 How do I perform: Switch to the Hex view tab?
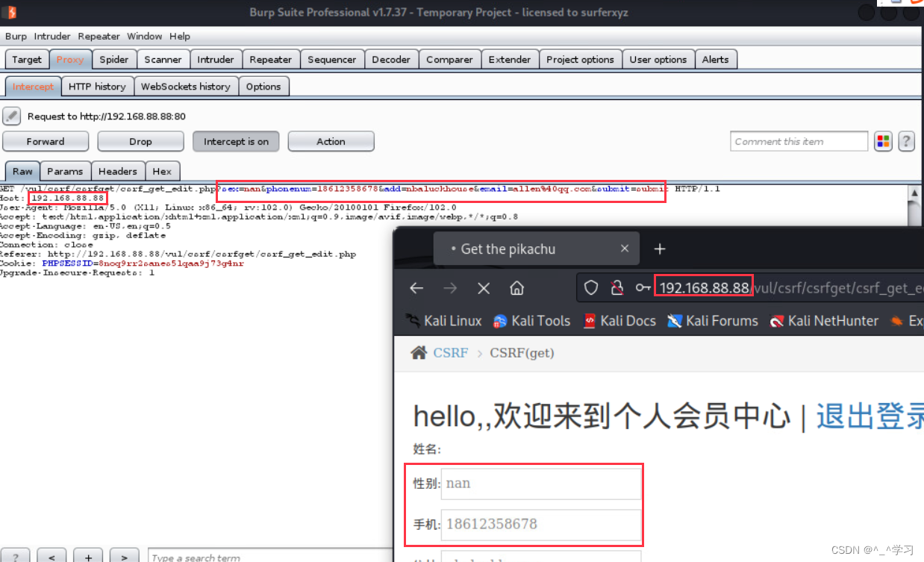click(x=162, y=171)
